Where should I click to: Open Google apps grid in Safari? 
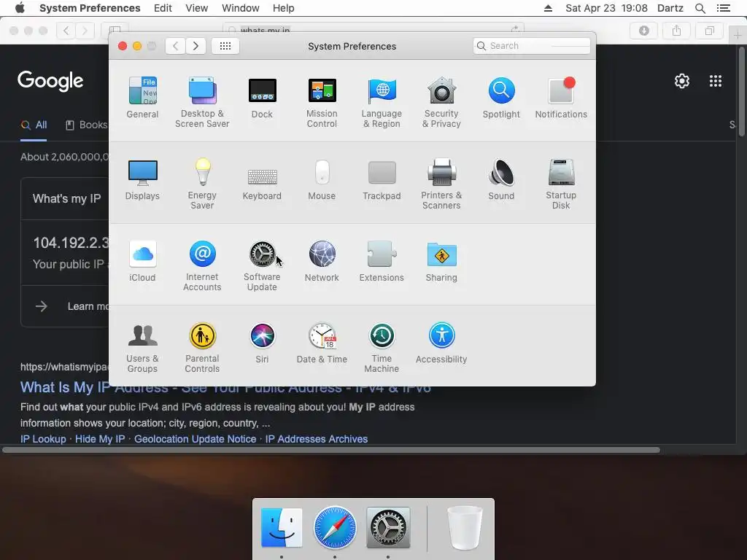pos(716,81)
